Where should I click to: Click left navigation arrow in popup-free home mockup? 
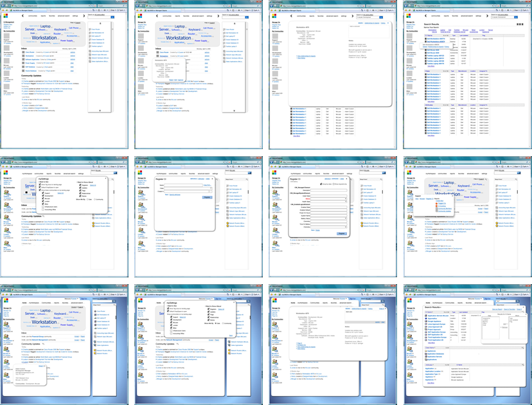pos(22,15)
